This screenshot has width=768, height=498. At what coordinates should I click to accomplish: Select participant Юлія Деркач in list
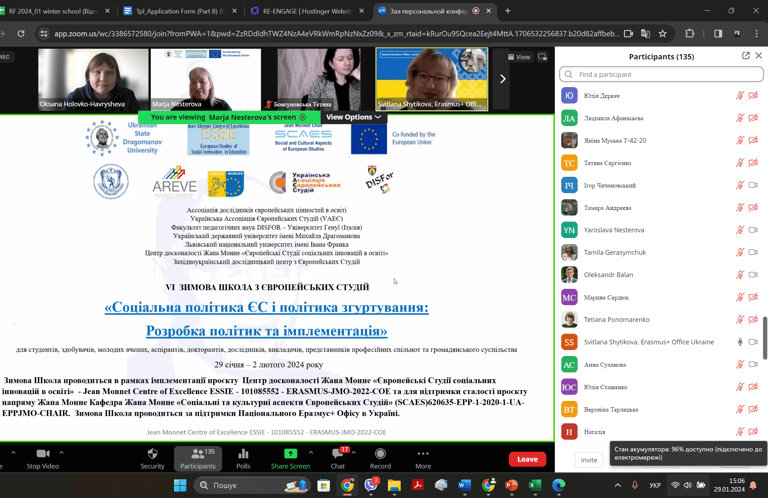point(661,95)
